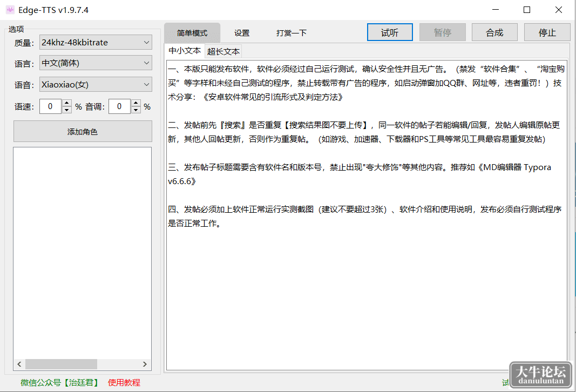
Task: Click the role list horizontal scrollbar thumb
Action: (61, 364)
